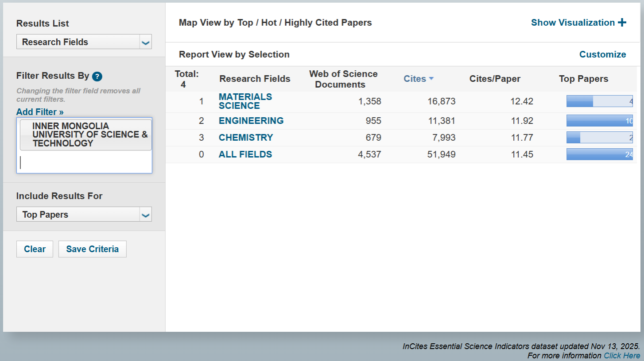644x361 pixels.
Task: Open the Results List Research Fields dropdown
Action: point(84,42)
